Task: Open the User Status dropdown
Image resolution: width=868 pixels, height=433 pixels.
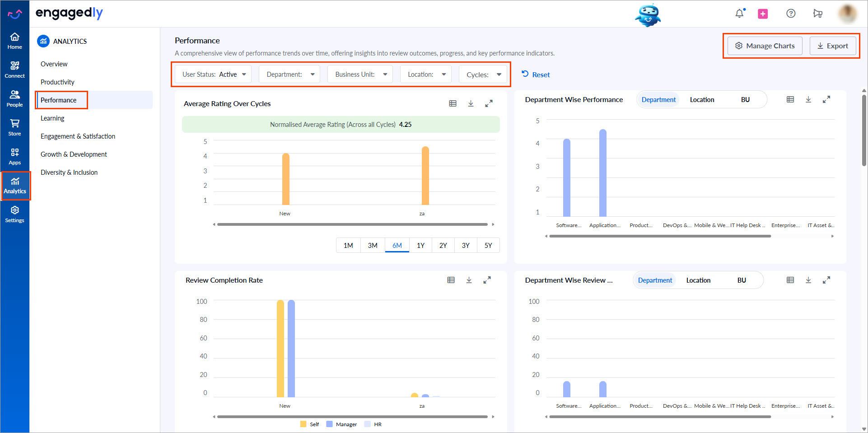Action: pyautogui.click(x=214, y=74)
